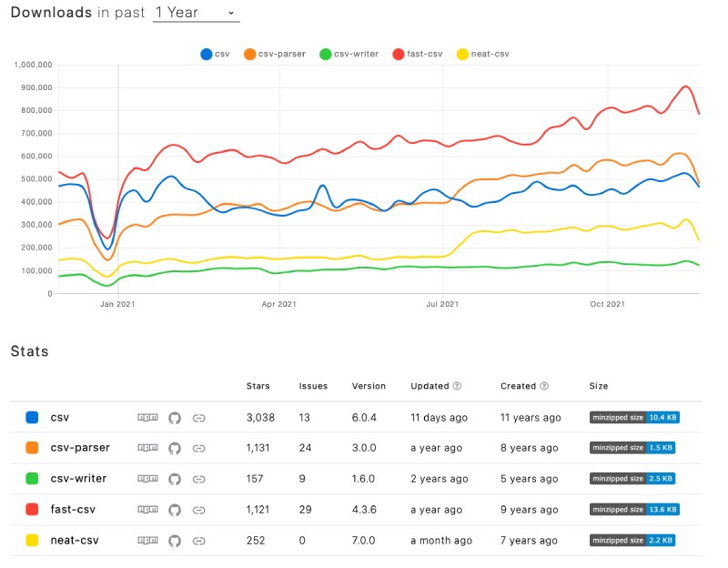Click the link icon in the csv-writer row
The height and width of the screenshot is (568, 728).
click(x=199, y=479)
